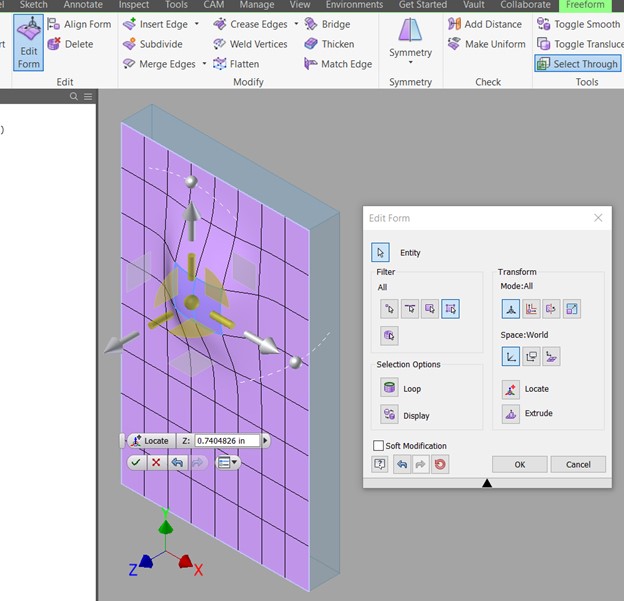
Task: Switch to the Tools ribbon tab
Action: (176, 5)
